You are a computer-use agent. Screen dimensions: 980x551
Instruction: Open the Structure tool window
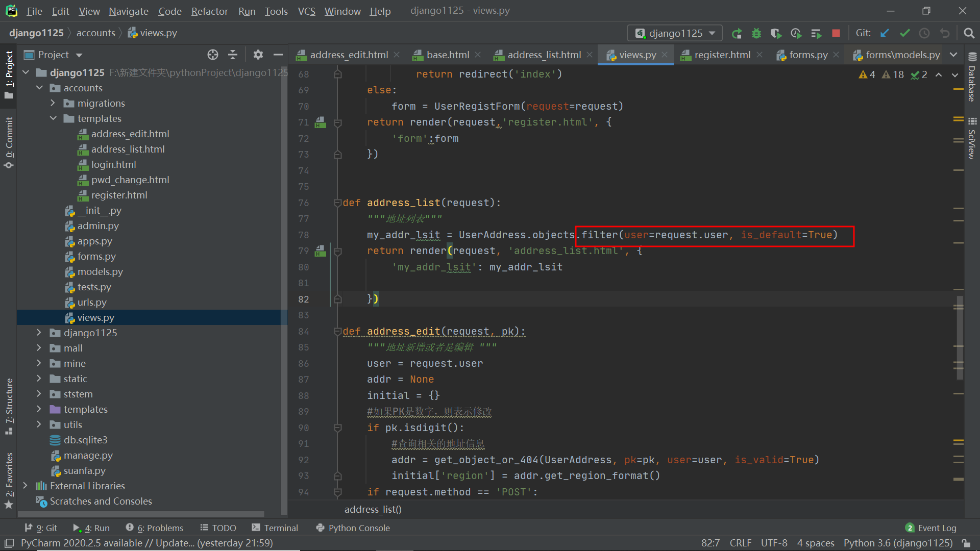pos(9,406)
